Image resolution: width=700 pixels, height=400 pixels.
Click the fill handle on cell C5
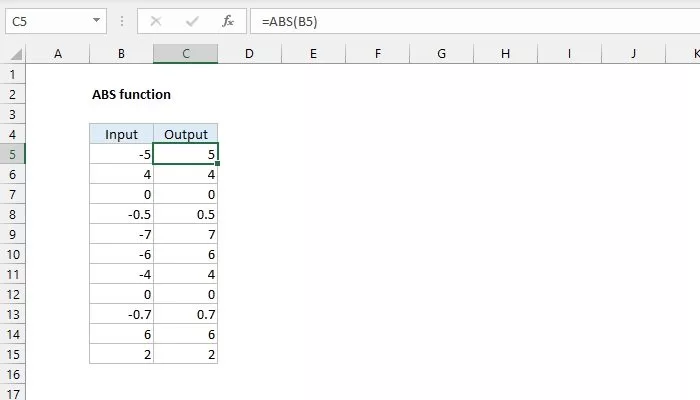[217, 163]
